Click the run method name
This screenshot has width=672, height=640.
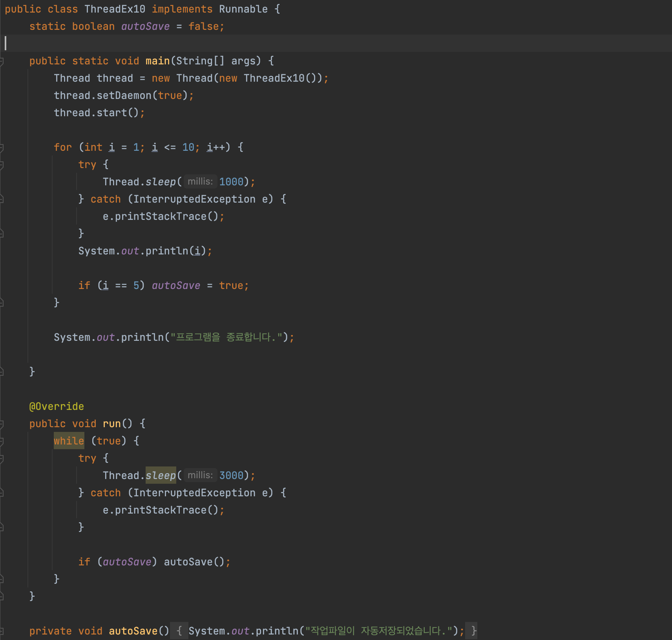112,424
